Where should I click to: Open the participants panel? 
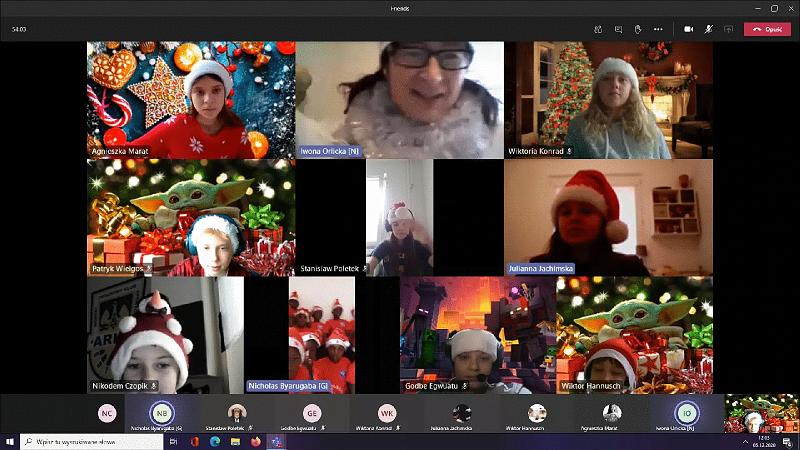(599, 29)
